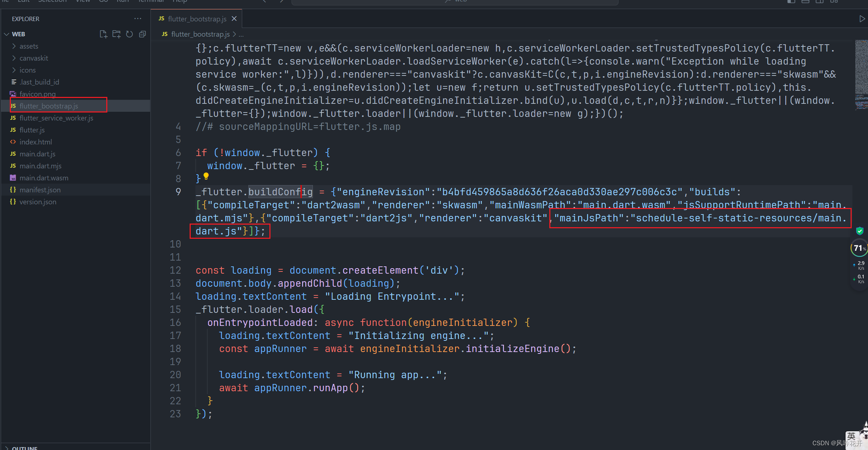This screenshot has height=450, width=868.
Task: Click flutter_bootstrap.js in the breadcrumb bar
Action: pos(200,34)
